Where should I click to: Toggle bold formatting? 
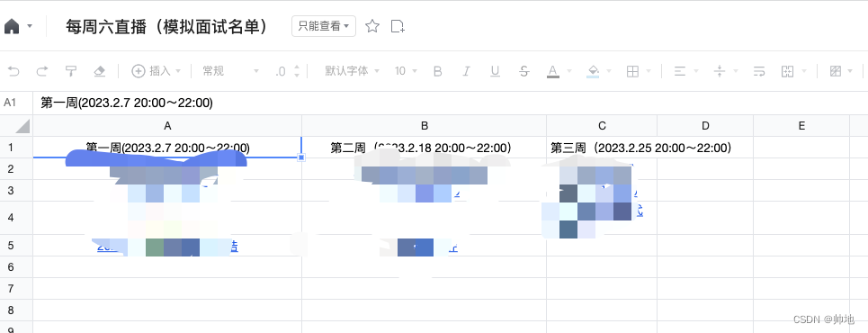click(437, 71)
